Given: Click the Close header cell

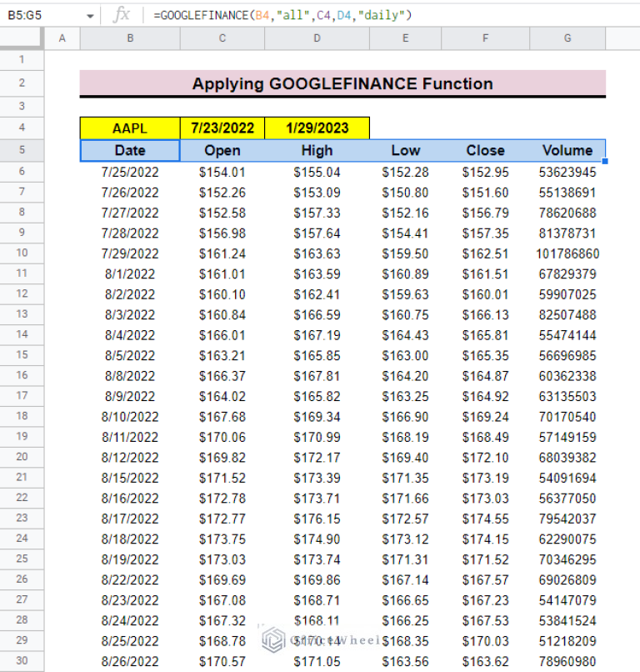Looking at the screenshot, I should [x=486, y=151].
